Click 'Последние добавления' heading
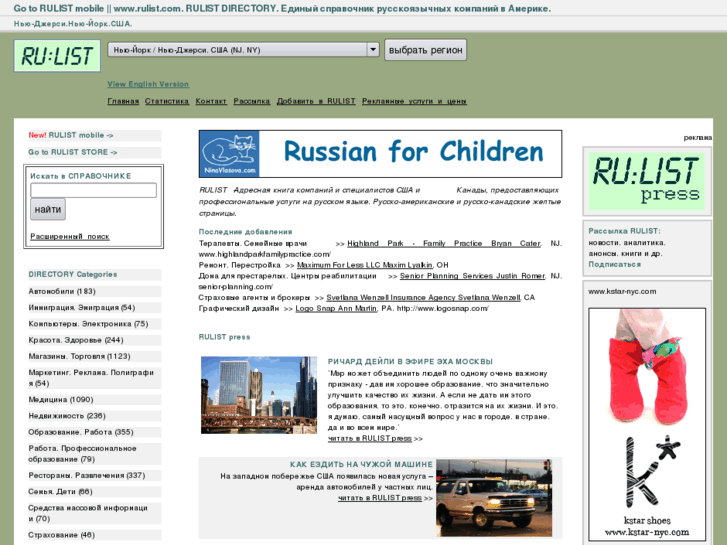The height and width of the screenshot is (545, 727). tap(246, 232)
